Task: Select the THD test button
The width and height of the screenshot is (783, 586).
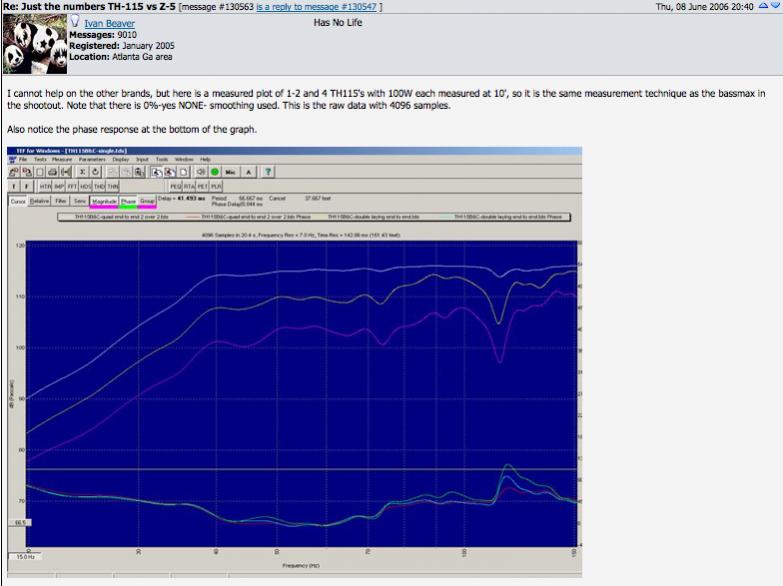Action: point(99,186)
